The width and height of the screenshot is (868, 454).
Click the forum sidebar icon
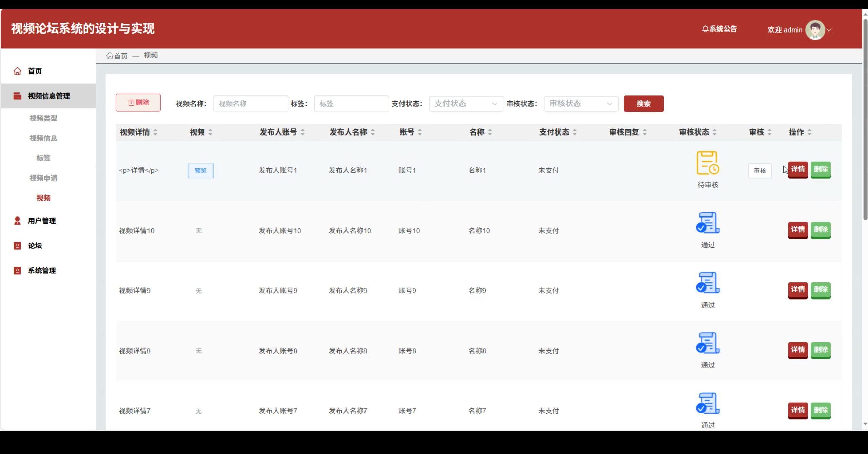click(x=17, y=246)
